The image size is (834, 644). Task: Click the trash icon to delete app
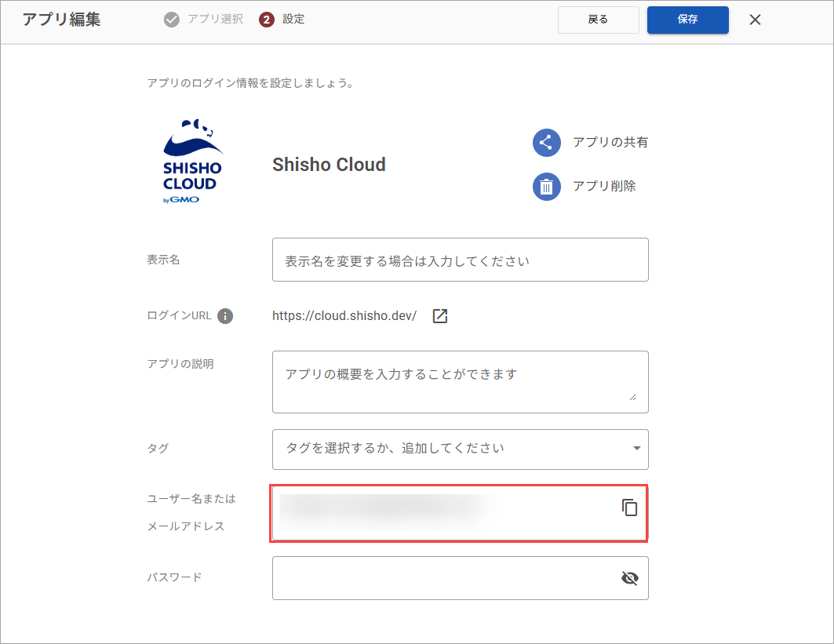click(546, 187)
